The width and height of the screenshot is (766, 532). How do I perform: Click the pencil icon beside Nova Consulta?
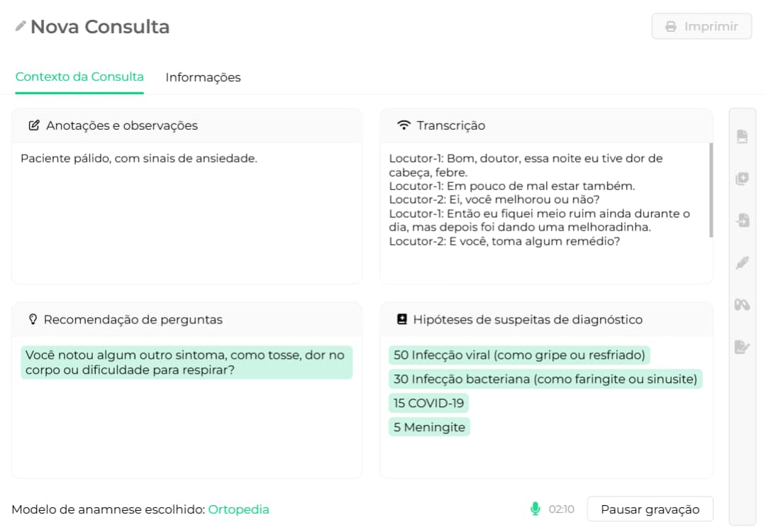click(21, 26)
